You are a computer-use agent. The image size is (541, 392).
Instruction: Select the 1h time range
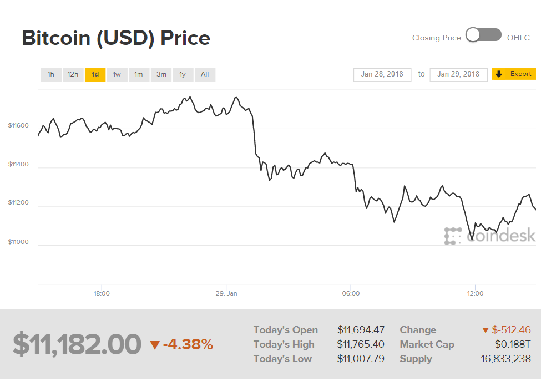pos(51,74)
